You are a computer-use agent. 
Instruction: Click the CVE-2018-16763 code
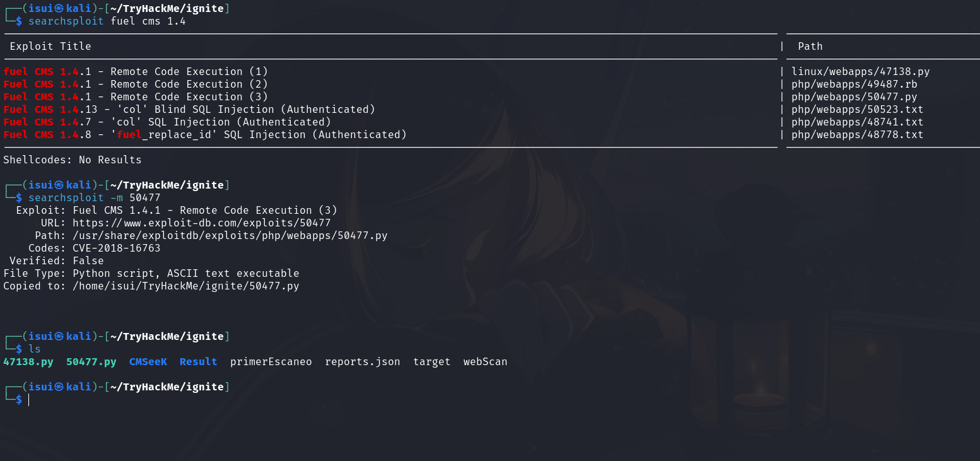pyautogui.click(x=117, y=248)
